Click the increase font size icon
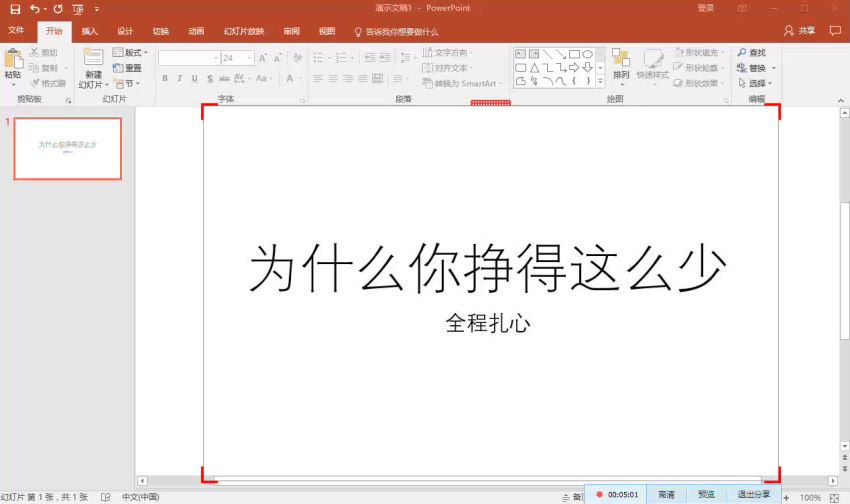The image size is (850, 504). pyautogui.click(x=263, y=58)
